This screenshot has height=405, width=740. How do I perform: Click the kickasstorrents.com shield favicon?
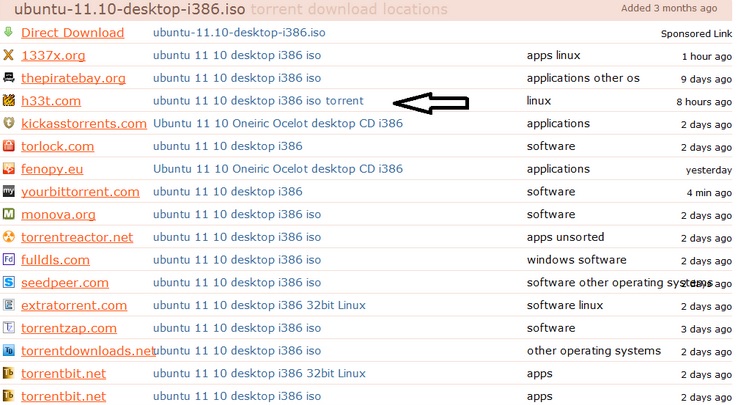[x=8, y=123]
